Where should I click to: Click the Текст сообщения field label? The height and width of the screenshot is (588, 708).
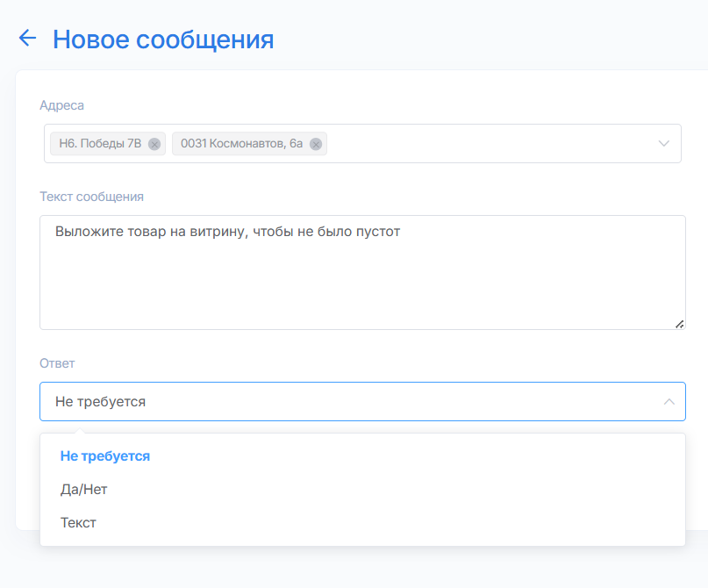click(x=91, y=197)
